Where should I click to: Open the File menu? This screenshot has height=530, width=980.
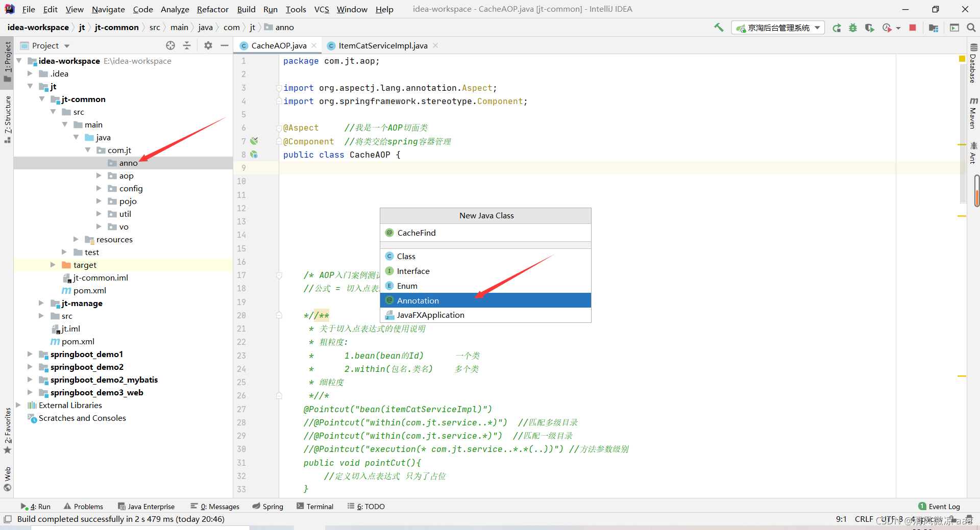click(x=29, y=9)
